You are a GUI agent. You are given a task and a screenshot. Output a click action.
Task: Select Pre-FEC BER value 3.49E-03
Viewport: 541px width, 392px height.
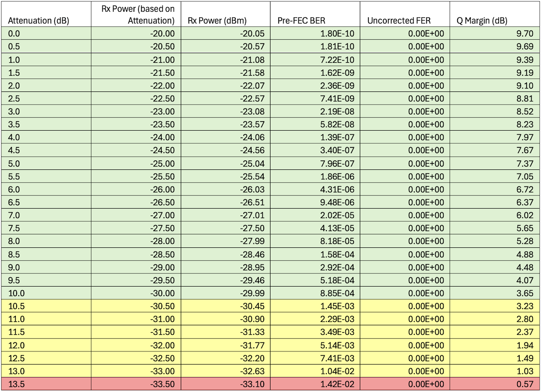[x=315, y=332]
